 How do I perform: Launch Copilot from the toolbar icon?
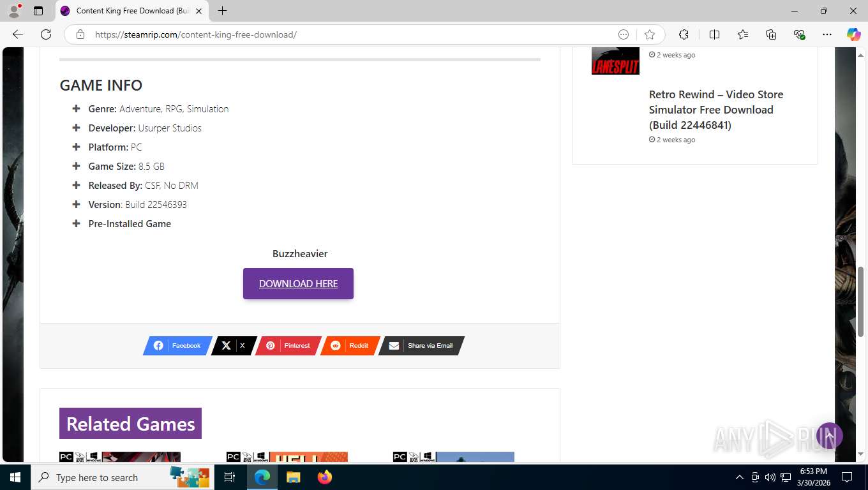click(x=853, y=34)
